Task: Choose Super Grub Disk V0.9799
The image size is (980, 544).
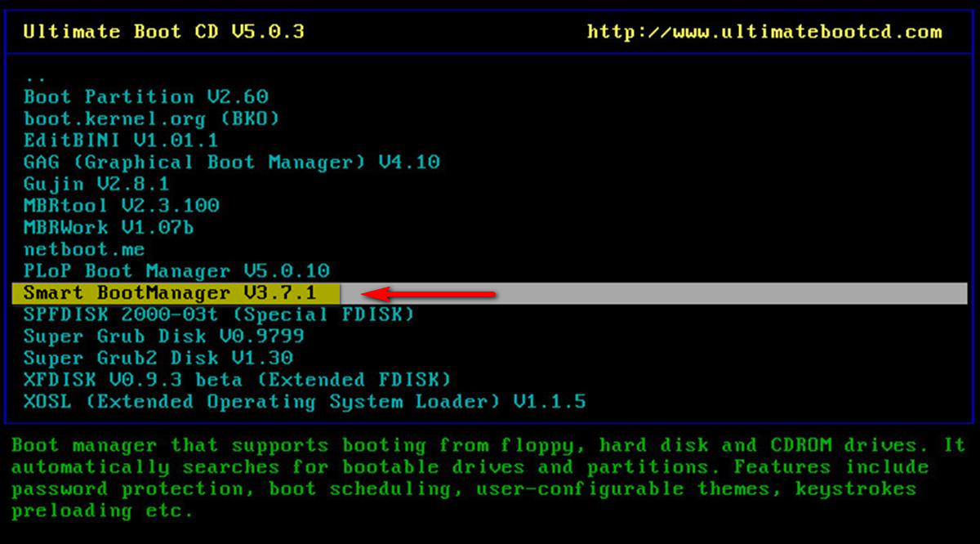Action: click(163, 336)
